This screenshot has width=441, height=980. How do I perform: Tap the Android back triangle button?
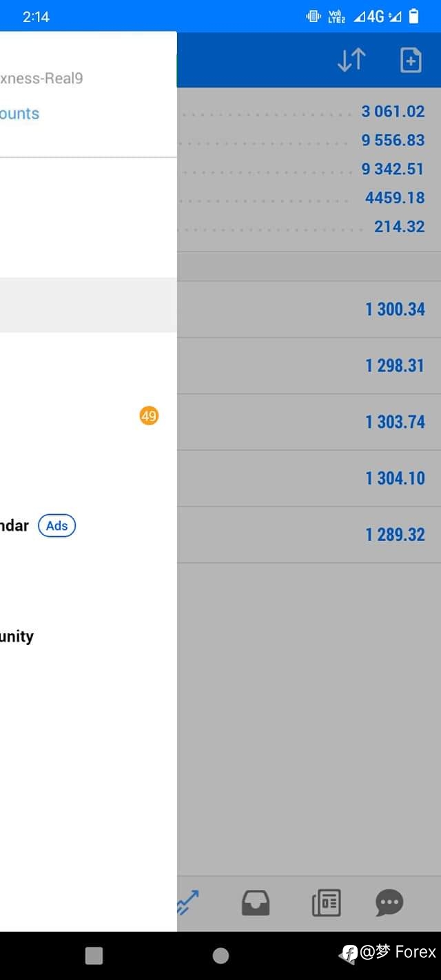pos(348,955)
